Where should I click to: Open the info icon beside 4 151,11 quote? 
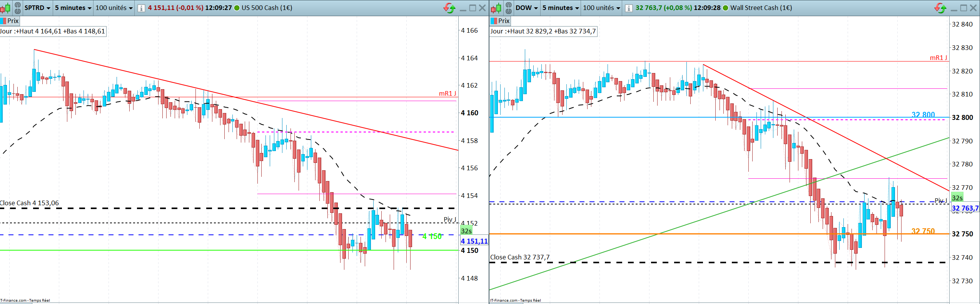[x=141, y=8]
